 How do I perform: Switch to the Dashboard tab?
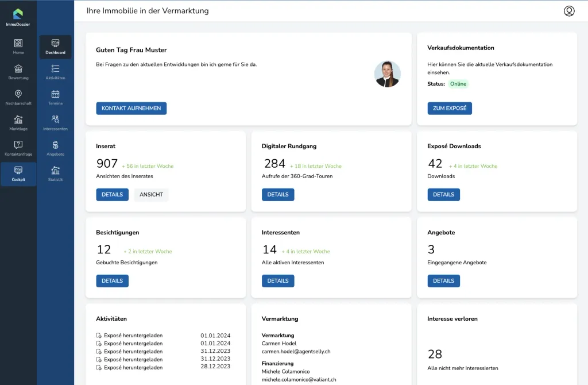[55, 47]
